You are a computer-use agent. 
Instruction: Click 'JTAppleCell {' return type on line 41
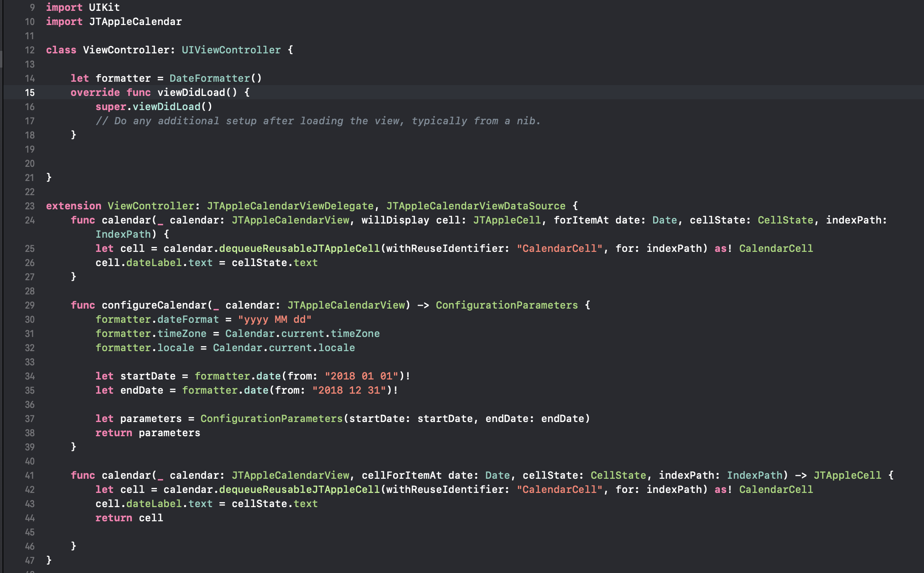(853, 475)
